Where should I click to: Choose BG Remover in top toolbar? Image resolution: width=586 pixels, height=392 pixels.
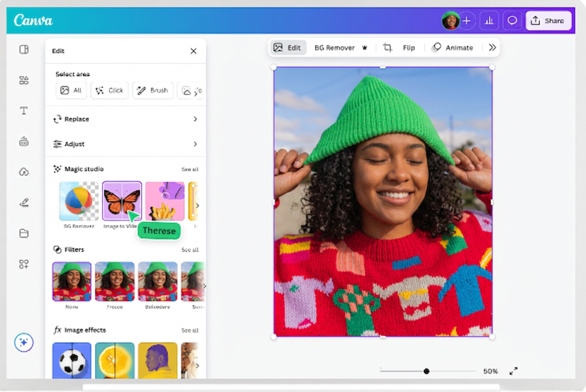[340, 47]
